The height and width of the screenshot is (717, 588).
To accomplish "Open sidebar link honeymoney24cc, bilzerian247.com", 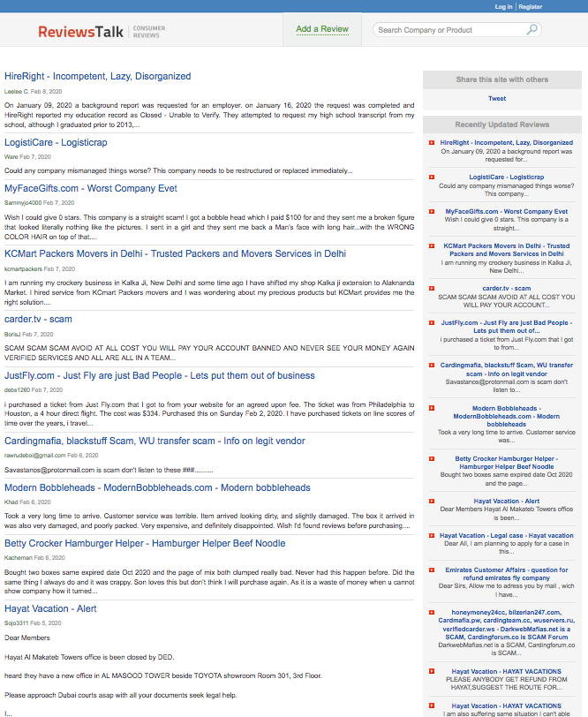I will 507,624.
